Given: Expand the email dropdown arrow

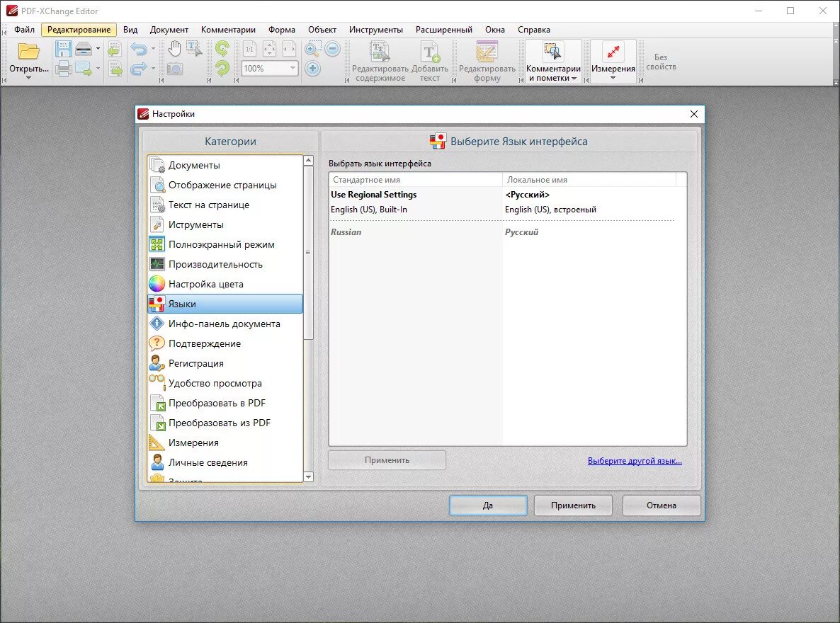Looking at the screenshot, I should pos(98,69).
